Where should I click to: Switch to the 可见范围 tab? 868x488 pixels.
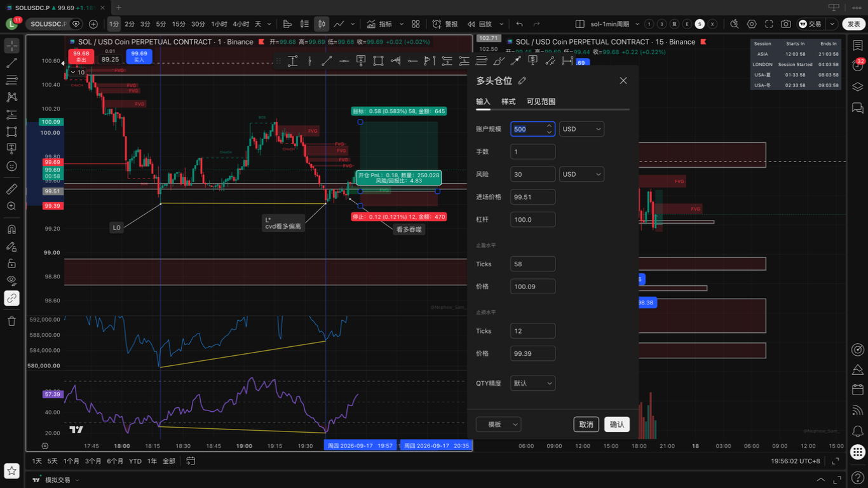pyautogui.click(x=541, y=102)
